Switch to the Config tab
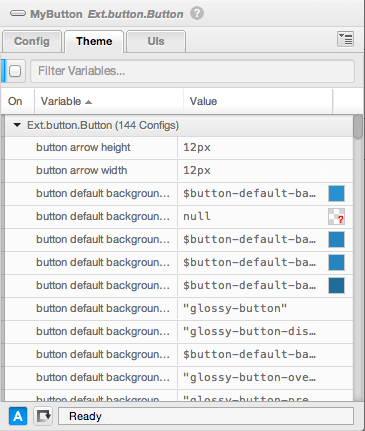Screen dimensions: 365x431 (32, 41)
